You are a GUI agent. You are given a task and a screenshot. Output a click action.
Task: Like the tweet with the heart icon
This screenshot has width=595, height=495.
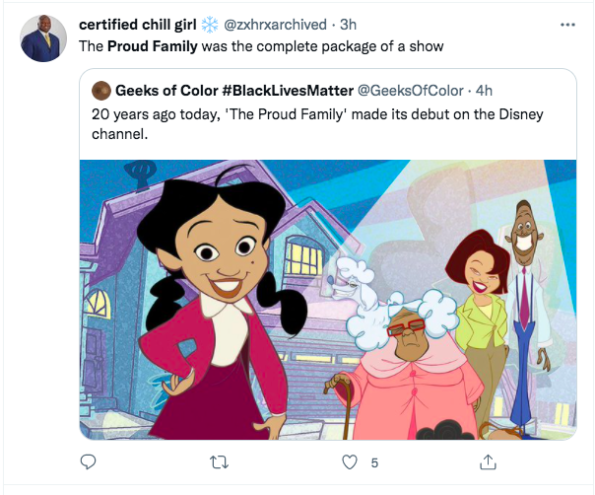coord(349,462)
